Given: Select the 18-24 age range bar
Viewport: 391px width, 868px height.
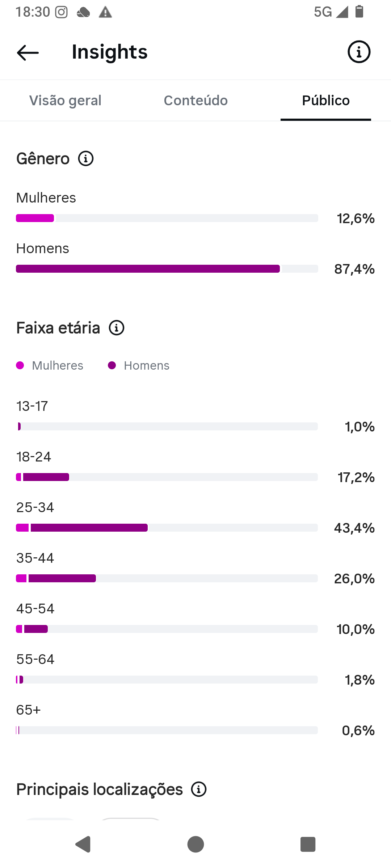Looking at the screenshot, I should tap(167, 477).
